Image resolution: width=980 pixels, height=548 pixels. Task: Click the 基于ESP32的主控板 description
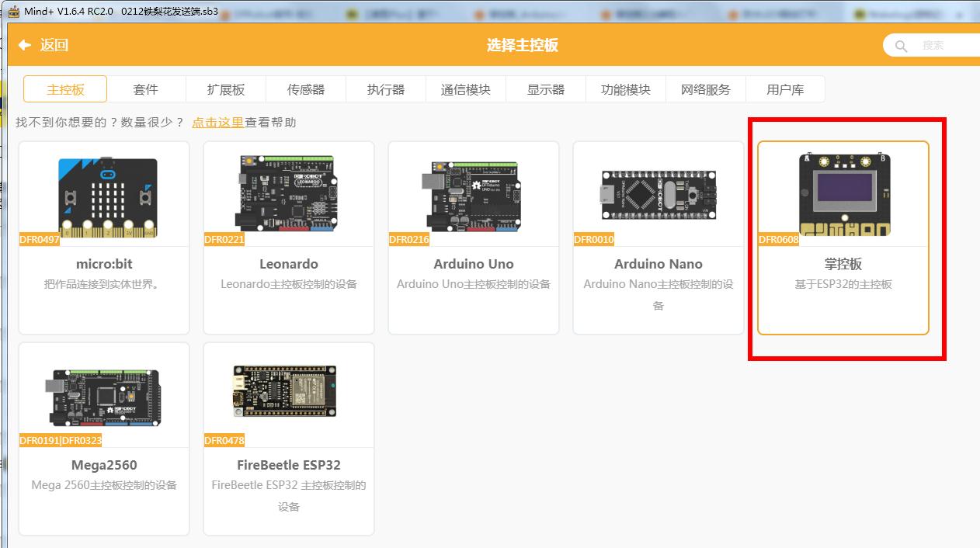pos(843,284)
